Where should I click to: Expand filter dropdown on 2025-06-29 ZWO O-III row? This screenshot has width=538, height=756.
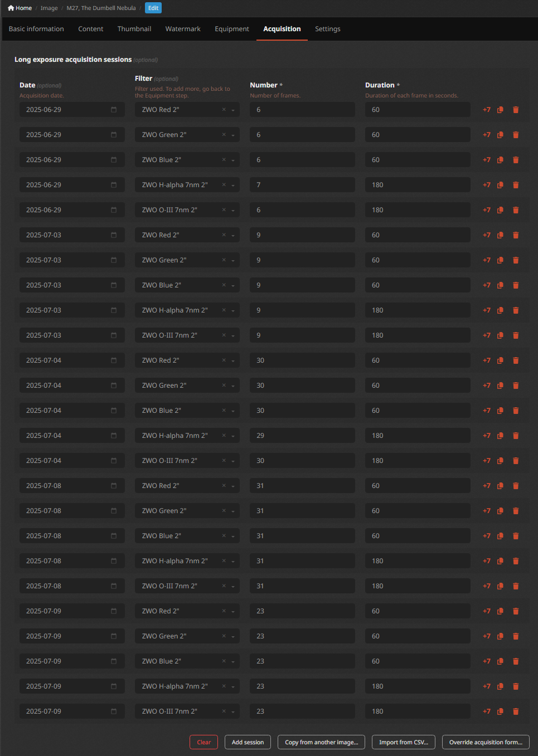pos(233,210)
